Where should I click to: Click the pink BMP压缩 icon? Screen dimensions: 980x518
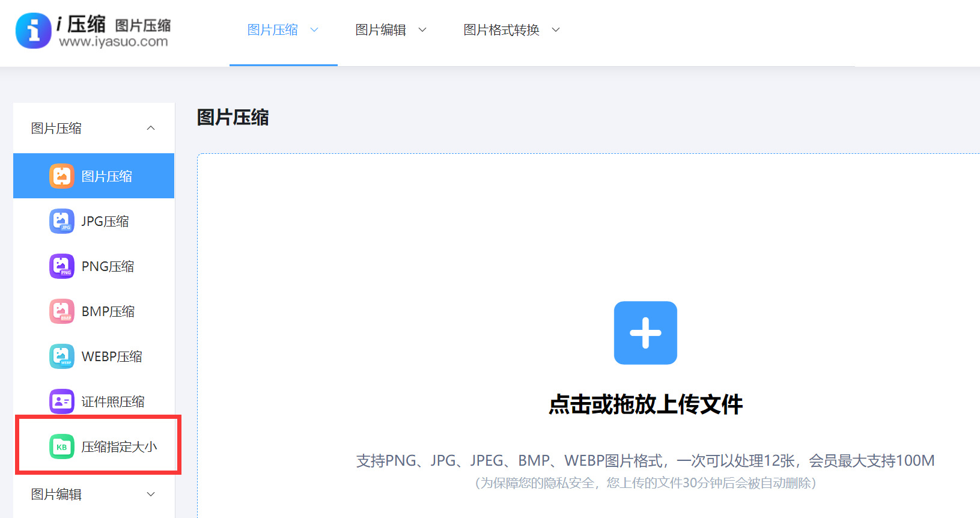pos(61,311)
